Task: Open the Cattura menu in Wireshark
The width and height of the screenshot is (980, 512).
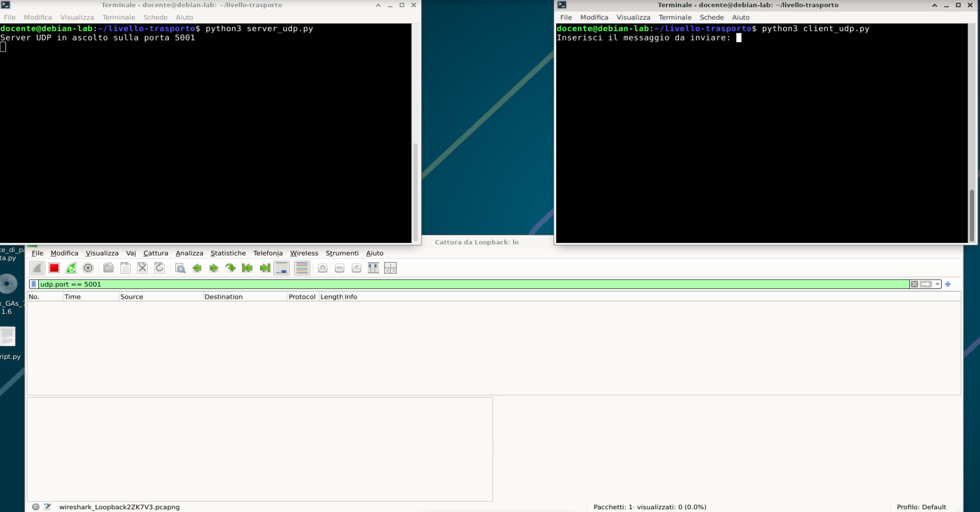Action: coord(155,253)
